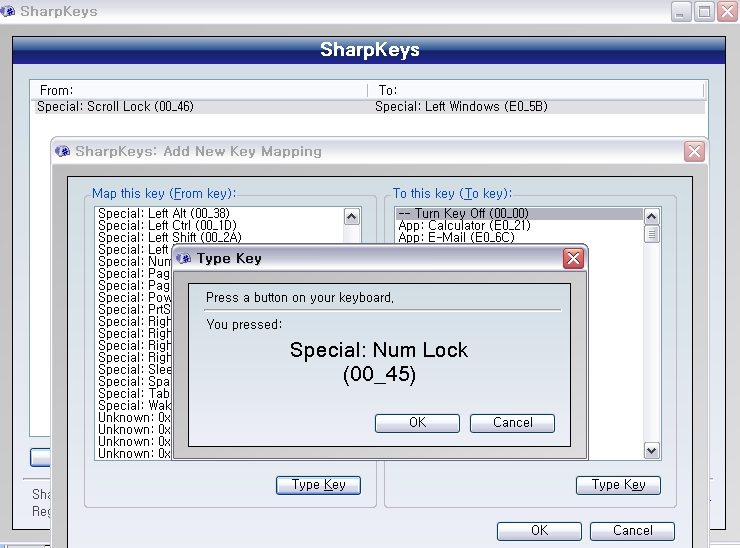
Task: Select Special: Wak entry in From list
Action: click(x=134, y=406)
